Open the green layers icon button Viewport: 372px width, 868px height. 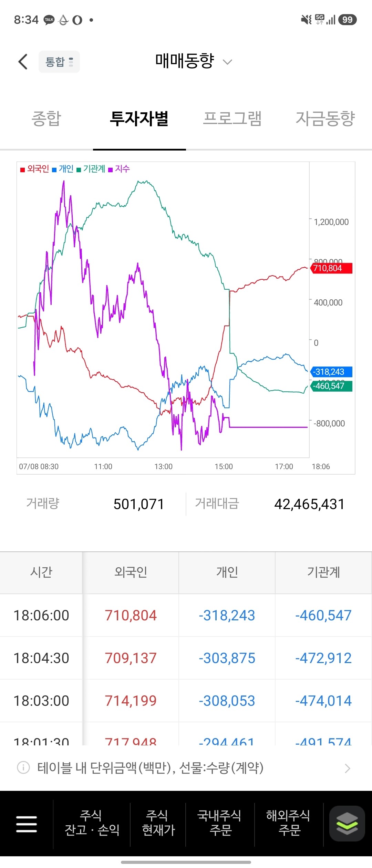point(347,823)
